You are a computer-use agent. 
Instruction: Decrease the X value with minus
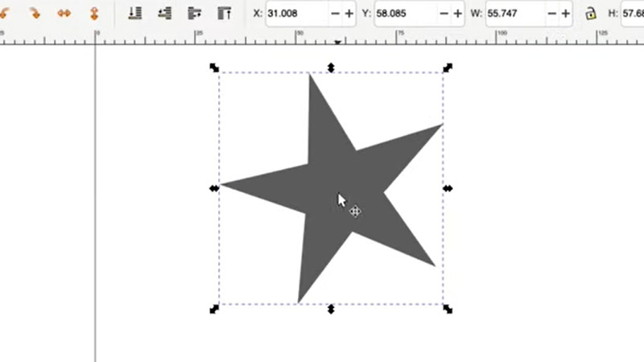pyautogui.click(x=335, y=14)
